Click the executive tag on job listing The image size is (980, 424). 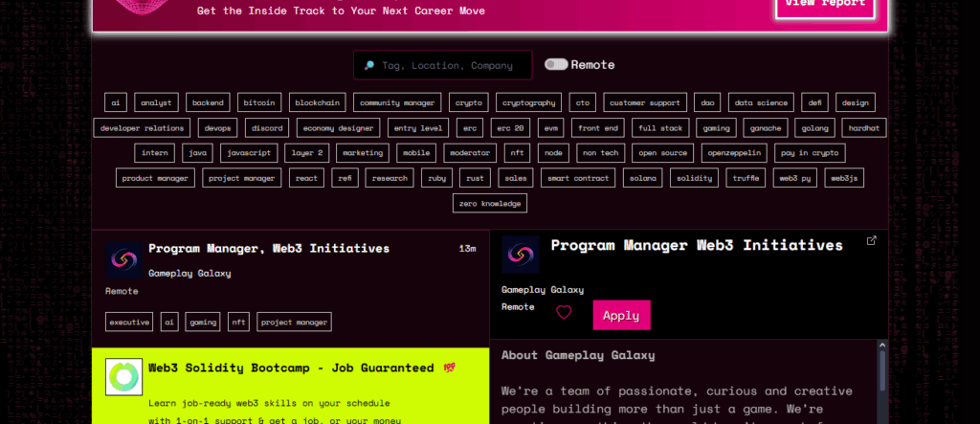tap(129, 323)
